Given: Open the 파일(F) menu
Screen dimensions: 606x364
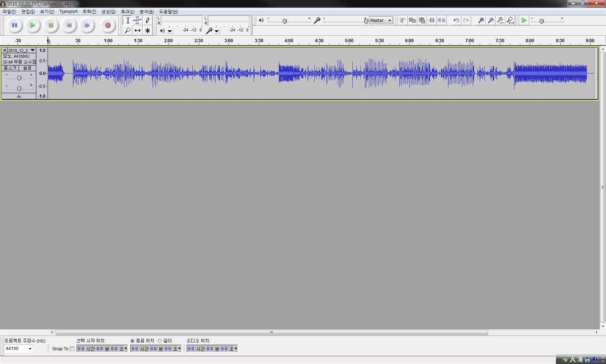Looking at the screenshot, I should [9, 12].
